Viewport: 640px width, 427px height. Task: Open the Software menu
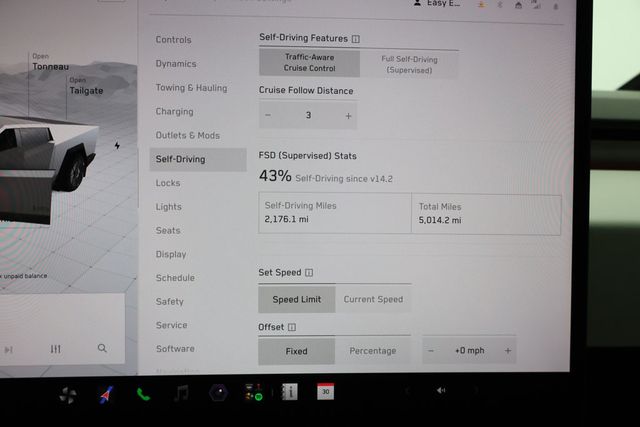(x=175, y=349)
